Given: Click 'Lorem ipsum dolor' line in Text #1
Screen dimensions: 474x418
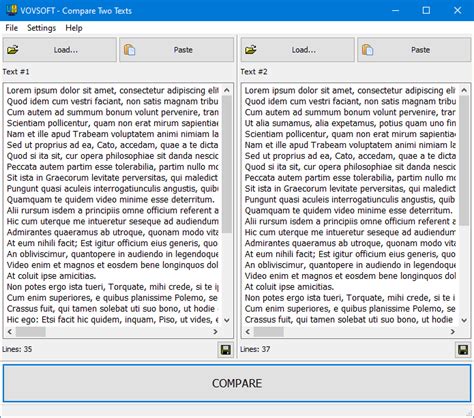Looking at the screenshot, I should point(113,90).
